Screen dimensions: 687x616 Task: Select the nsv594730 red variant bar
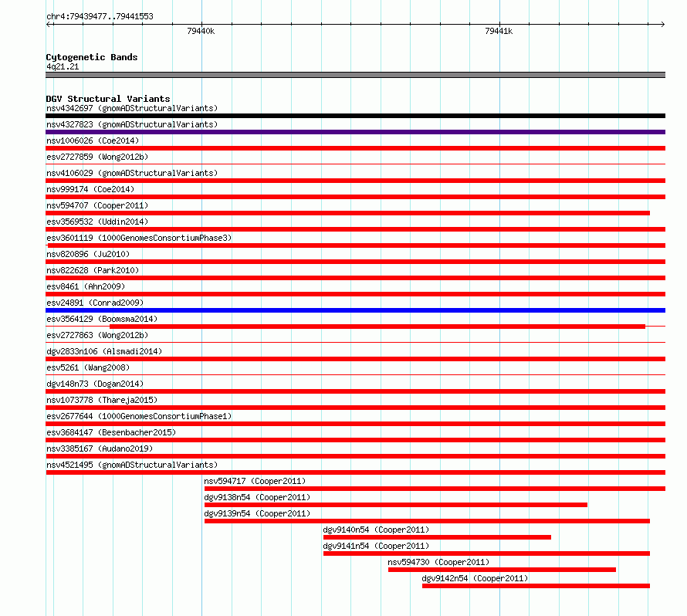(x=502, y=570)
